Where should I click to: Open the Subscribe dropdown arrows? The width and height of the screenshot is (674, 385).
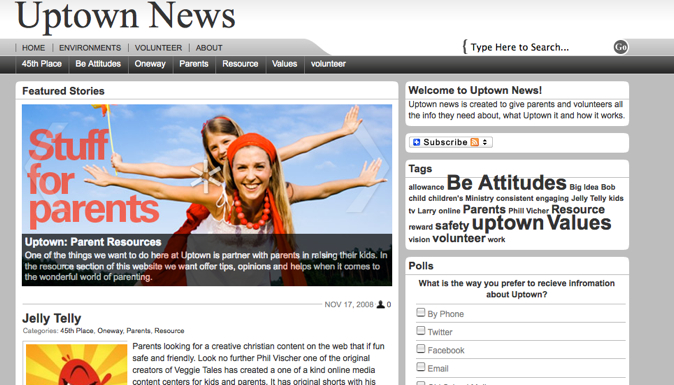[x=485, y=142]
